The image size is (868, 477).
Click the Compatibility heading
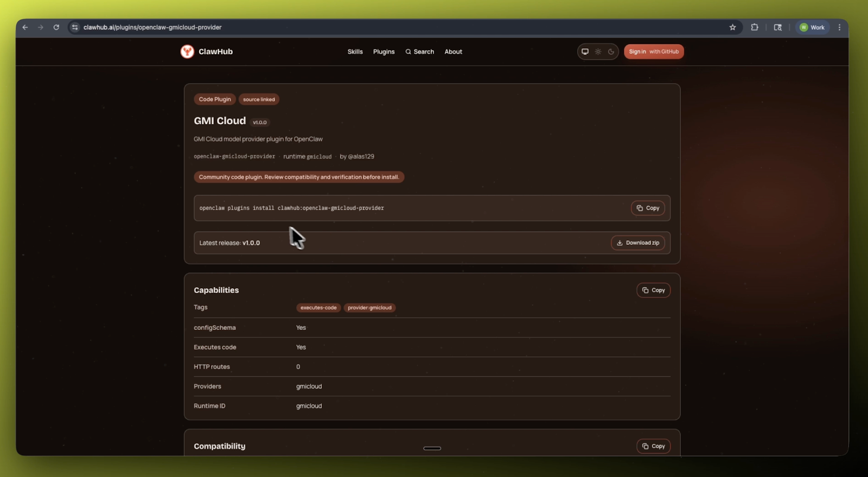coord(220,446)
